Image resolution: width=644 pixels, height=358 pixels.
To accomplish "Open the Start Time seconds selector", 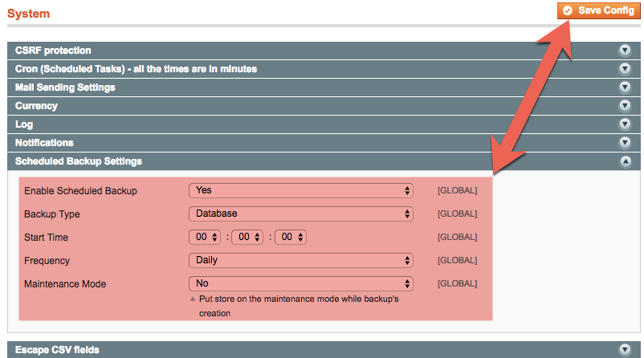I will [291, 237].
